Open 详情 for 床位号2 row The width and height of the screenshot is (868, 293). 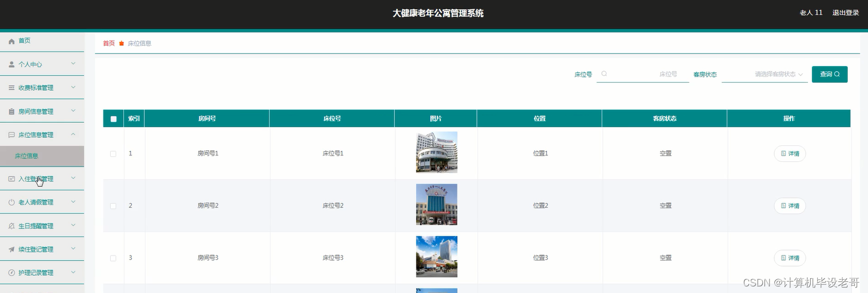790,206
